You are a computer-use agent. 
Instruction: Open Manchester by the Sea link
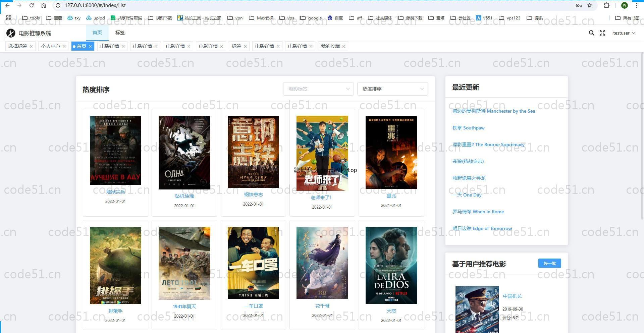click(494, 111)
